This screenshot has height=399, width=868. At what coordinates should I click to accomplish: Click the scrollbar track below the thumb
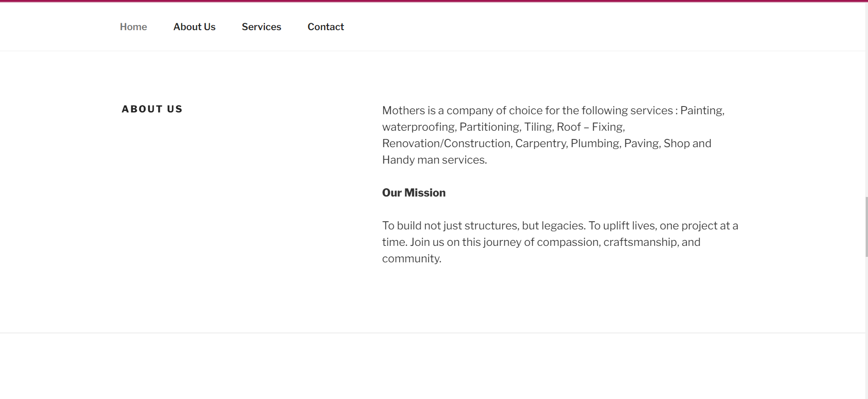(866, 329)
